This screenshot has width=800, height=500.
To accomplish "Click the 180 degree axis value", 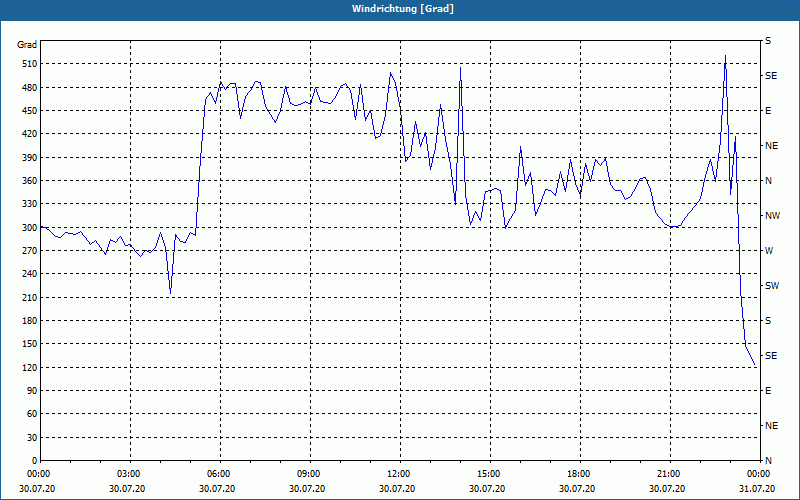I will [30, 321].
